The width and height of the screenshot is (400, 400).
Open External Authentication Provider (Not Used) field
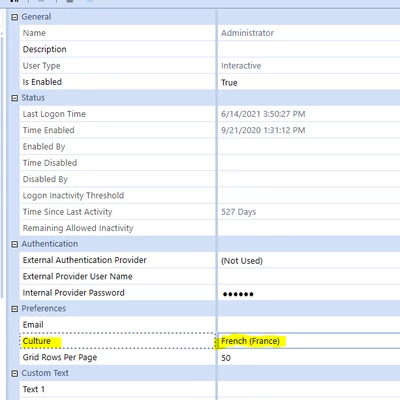click(309, 260)
